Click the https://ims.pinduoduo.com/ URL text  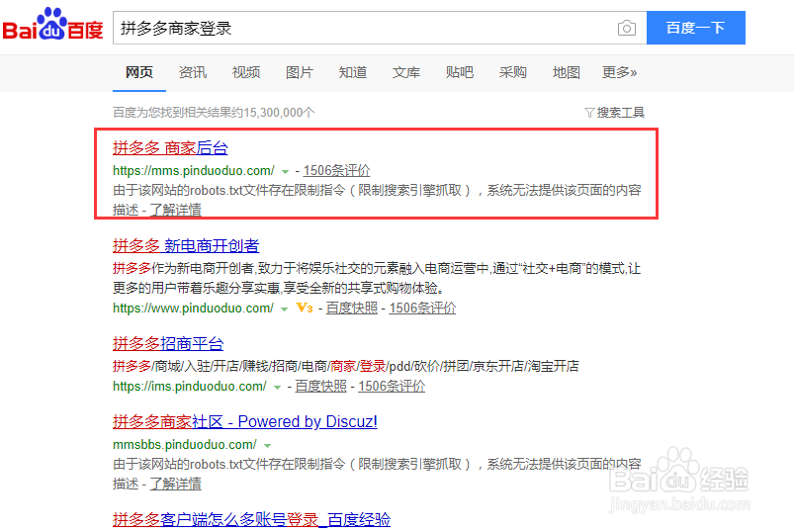point(190,387)
